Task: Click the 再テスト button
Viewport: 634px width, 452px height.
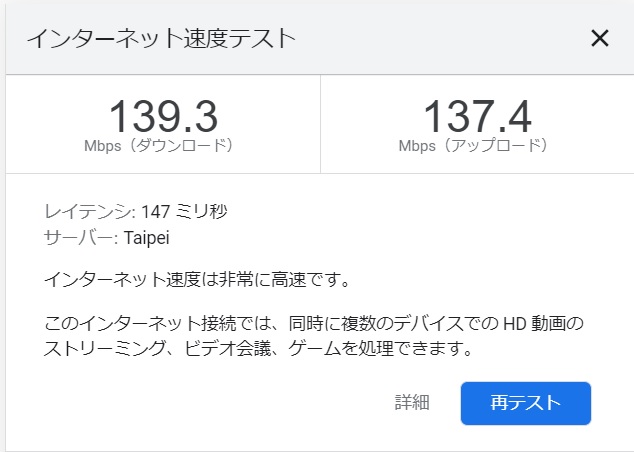Action: point(526,403)
